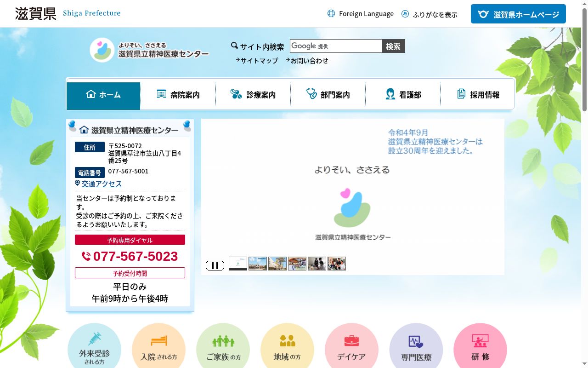The height and width of the screenshot is (368, 588).
Task: Submit search with 検索 button
Action: pos(393,46)
